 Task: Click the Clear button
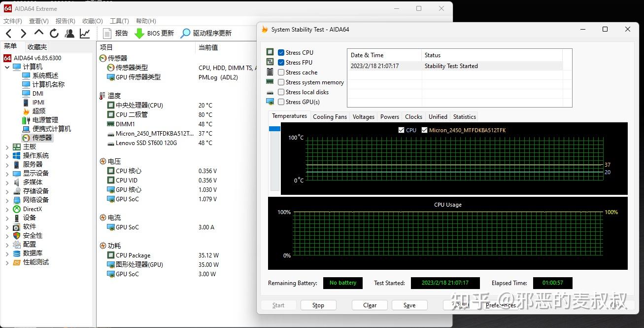[370, 305]
